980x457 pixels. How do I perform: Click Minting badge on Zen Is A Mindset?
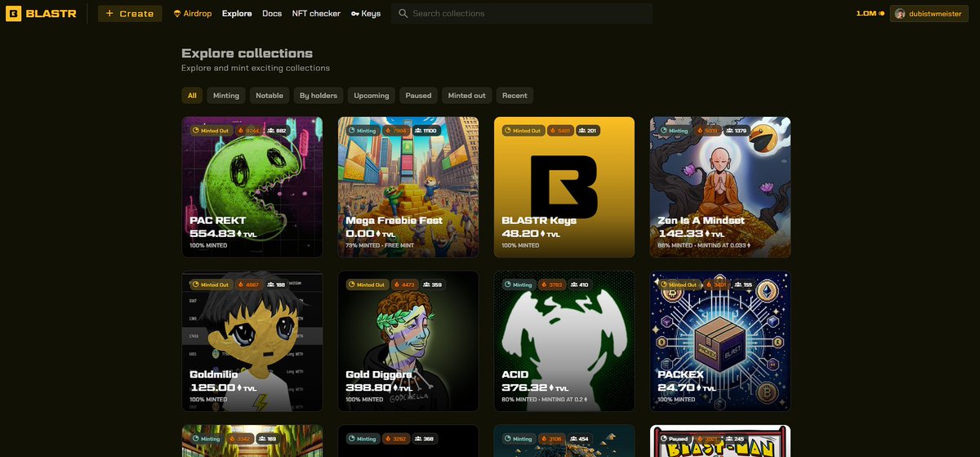[675, 131]
